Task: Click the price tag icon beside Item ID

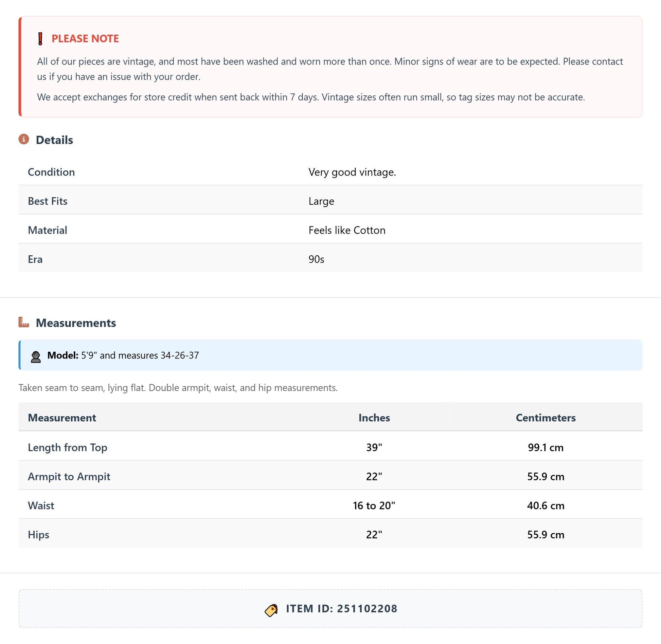Action: [271, 610]
